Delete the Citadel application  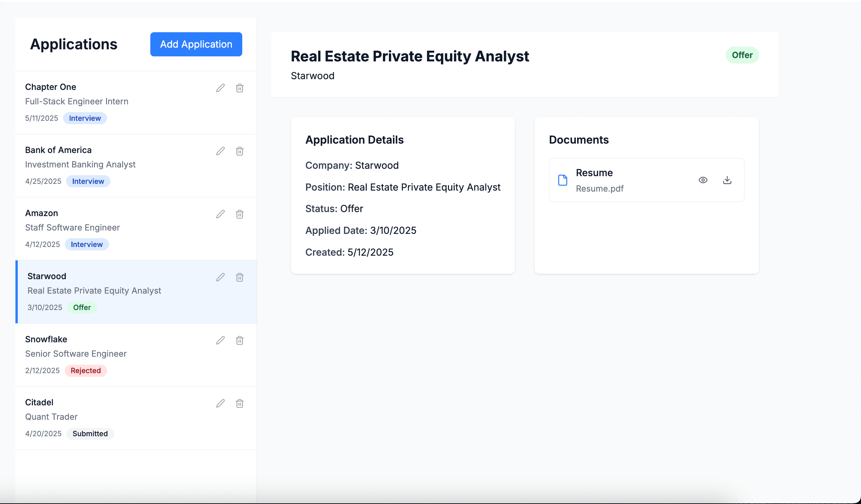pyautogui.click(x=240, y=404)
